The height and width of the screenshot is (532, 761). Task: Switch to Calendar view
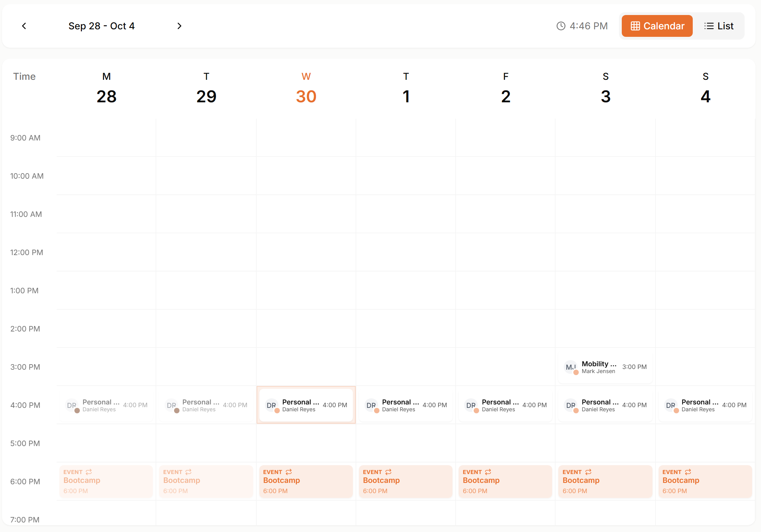click(x=657, y=26)
